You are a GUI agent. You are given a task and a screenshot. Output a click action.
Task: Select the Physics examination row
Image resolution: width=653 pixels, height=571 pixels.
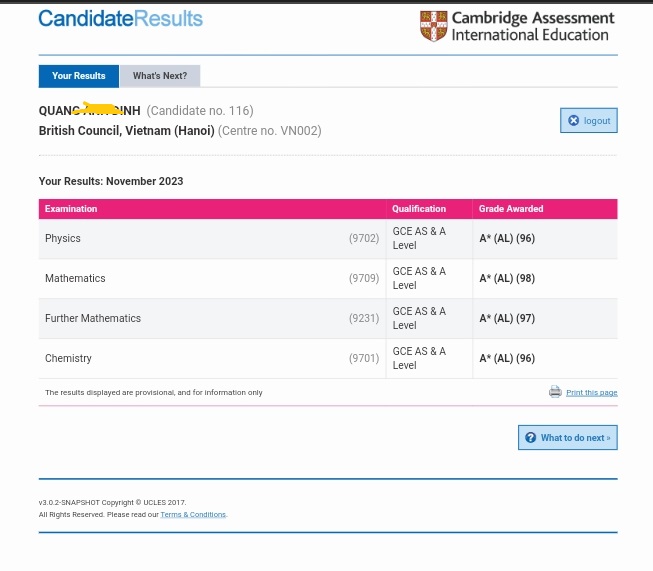(x=63, y=239)
